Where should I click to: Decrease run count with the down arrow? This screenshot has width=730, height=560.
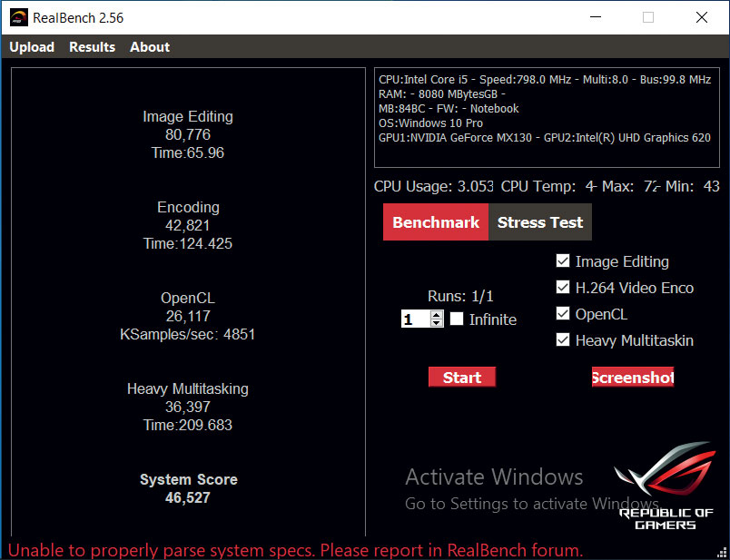coord(436,322)
